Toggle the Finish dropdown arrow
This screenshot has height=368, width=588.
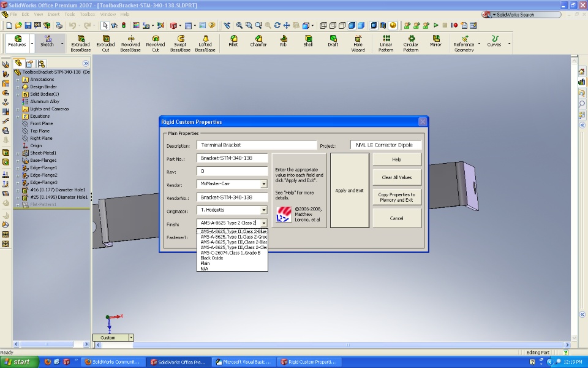click(263, 223)
